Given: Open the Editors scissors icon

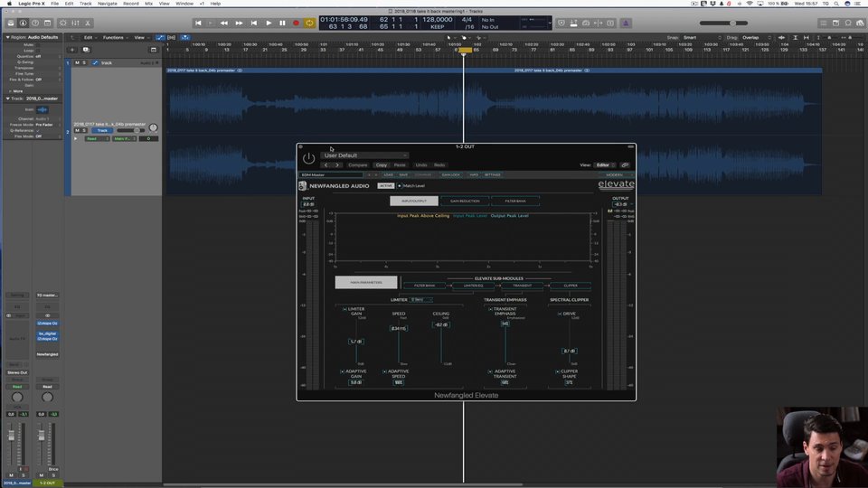Looking at the screenshot, I should pos(88,23).
